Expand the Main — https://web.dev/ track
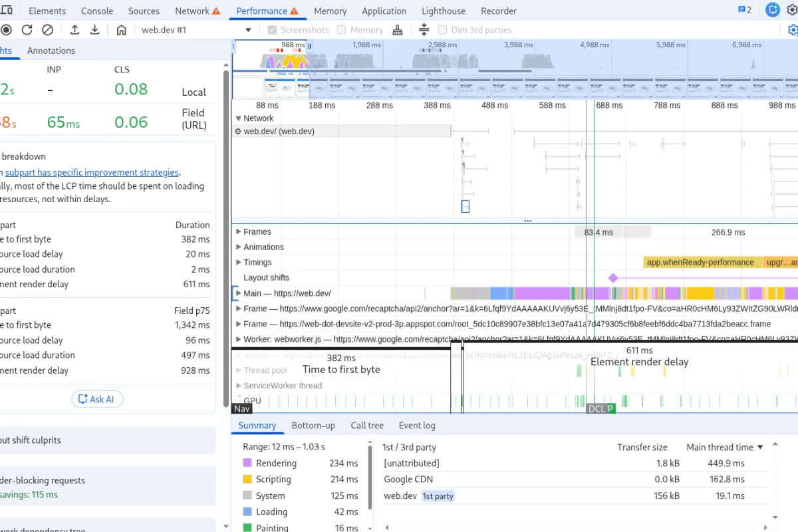Image resolution: width=798 pixels, height=532 pixels. [239, 293]
